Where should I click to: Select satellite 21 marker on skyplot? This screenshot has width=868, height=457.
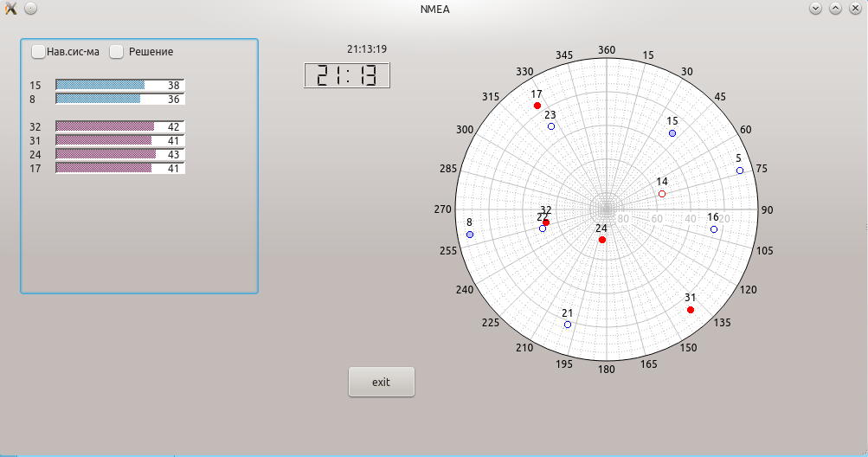pos(568,325)
